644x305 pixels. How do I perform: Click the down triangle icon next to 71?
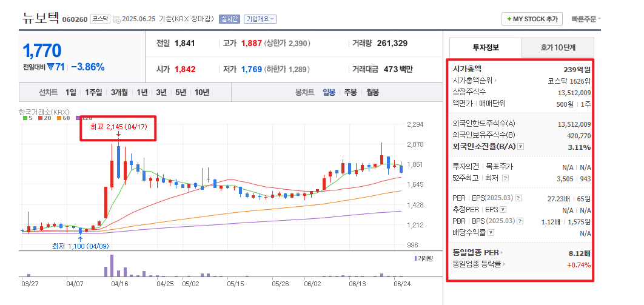pyautogui.click(x=50, y=67)
